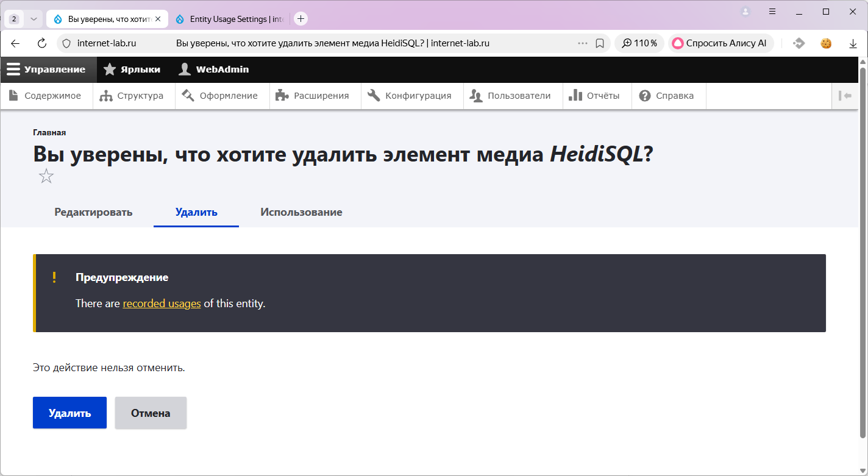Follow the recorded usages link
Viewport: 868px width, 476px height.
162,304
